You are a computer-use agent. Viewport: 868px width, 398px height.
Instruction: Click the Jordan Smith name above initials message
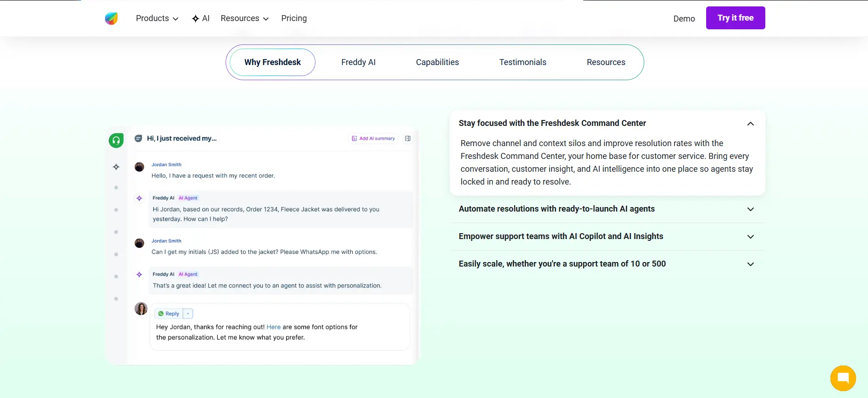[166, 241]
